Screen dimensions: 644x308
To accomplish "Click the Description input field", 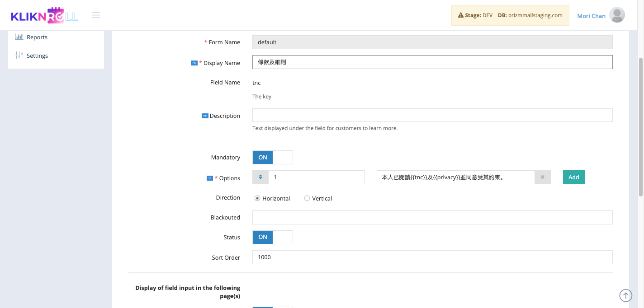I will (432, 115).
